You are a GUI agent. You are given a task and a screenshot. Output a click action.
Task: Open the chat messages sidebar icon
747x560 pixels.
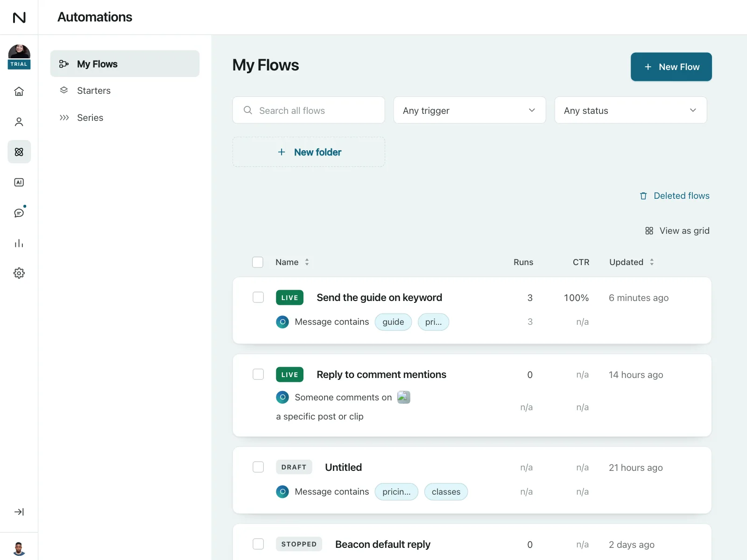pyautogui.click(x=19, y=213)
